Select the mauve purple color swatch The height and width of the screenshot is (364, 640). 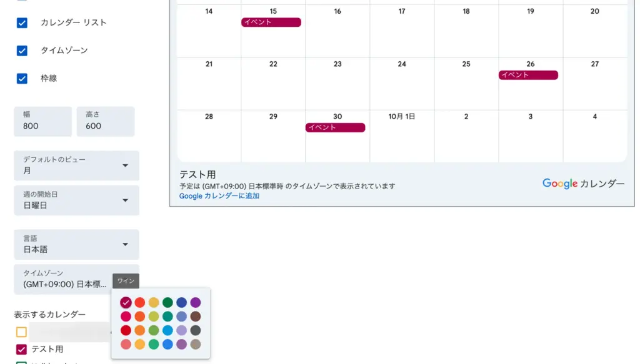182,344
